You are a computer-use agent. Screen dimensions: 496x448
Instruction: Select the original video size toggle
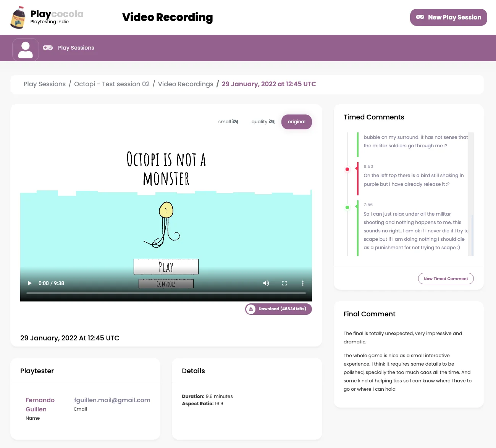tap(297, 122)
